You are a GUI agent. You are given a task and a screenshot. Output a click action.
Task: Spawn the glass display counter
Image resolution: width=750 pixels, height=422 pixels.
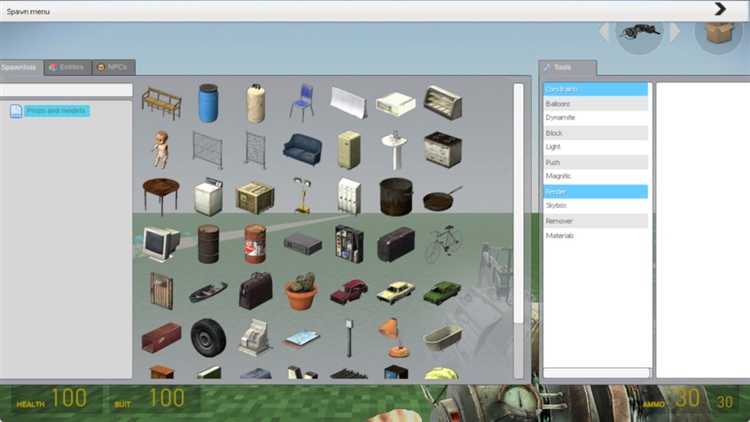pyautogui.click(x=442, y=102)
